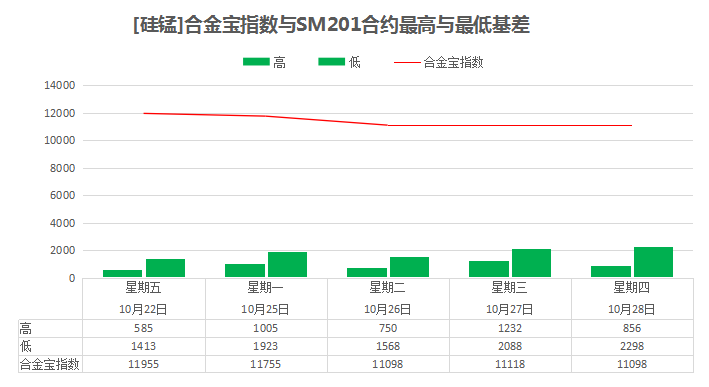Click the 10月25日 date label
709x387 pixels.
pyautogui.click(x=265, y=309)
